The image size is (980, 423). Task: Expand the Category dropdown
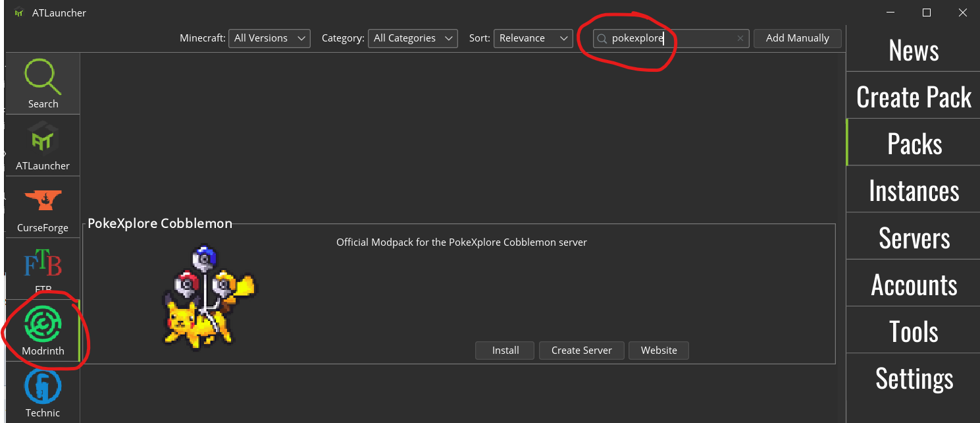412,38
